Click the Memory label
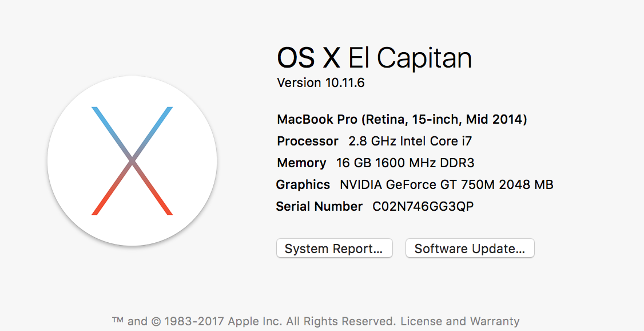644x331 pixels. coord(301,163)
